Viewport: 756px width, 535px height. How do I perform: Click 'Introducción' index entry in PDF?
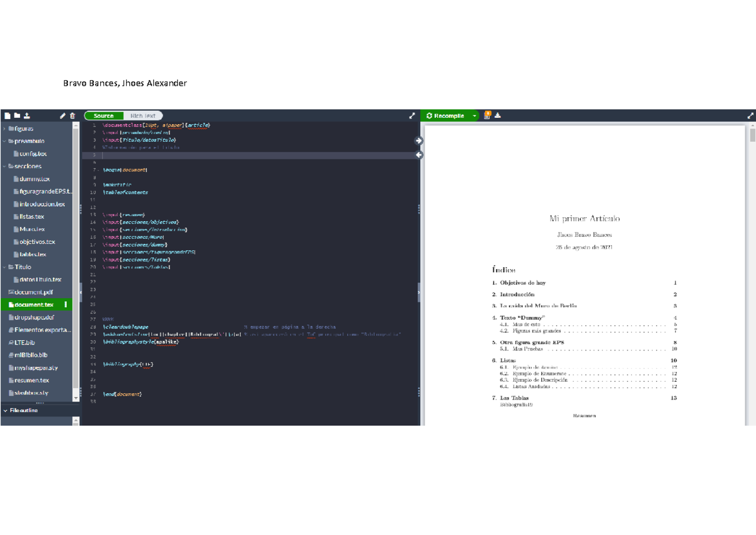point(517,294)
